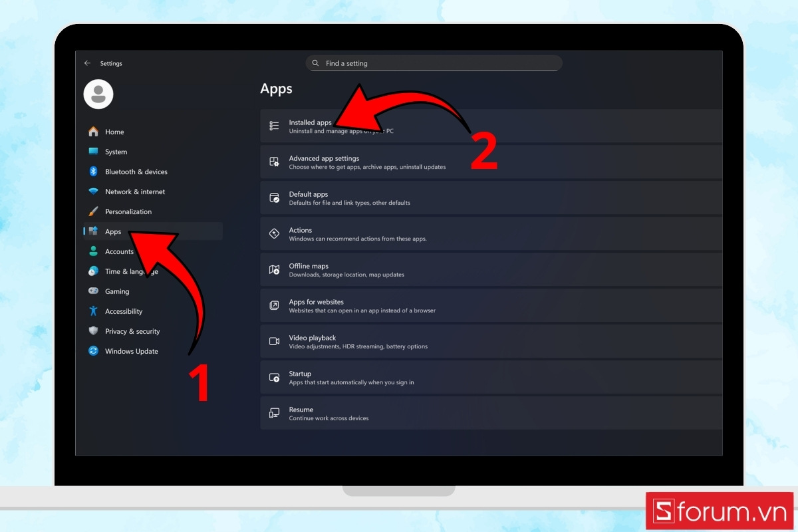Click the Video playback camera icon
The height and width of the screenshot is (532, 798).
point(274,341)
